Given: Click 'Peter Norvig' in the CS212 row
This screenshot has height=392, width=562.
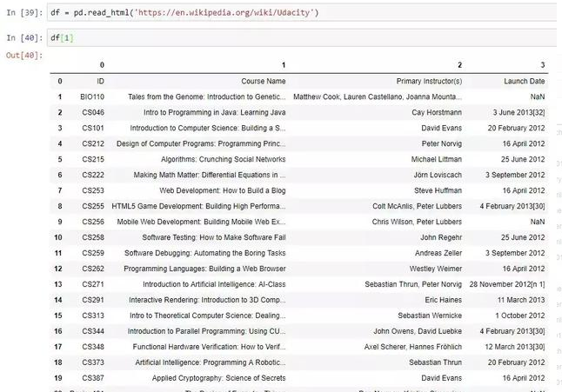Looking at the screenshot, I should 442,143.
